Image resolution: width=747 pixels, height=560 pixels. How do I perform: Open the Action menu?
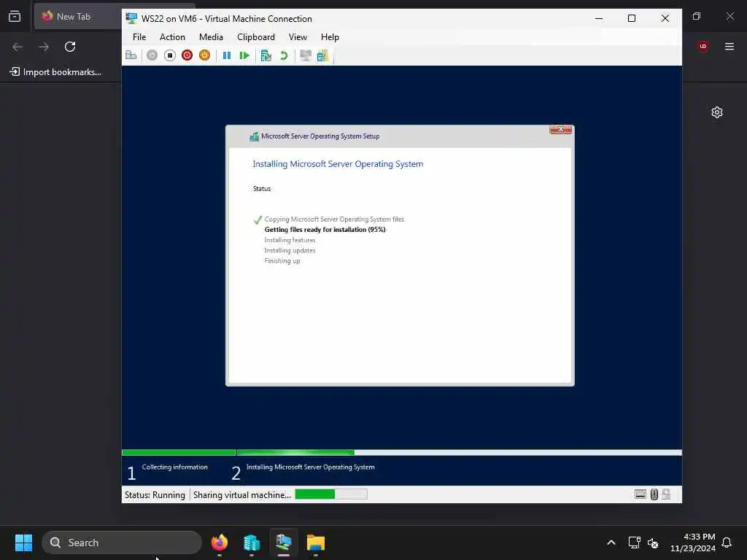pyautogui.click(x=172, y=36)
